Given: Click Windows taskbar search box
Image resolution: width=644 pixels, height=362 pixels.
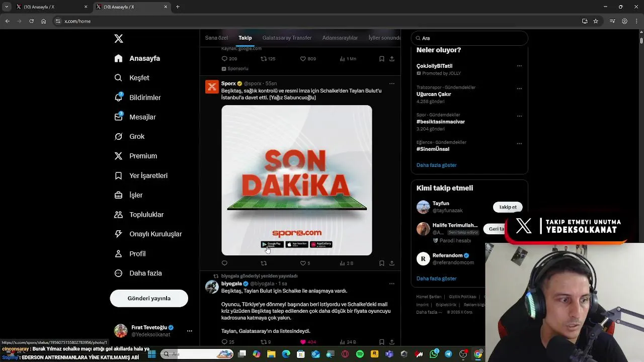Looking at the screenshot, I should [x=197, y=354].
